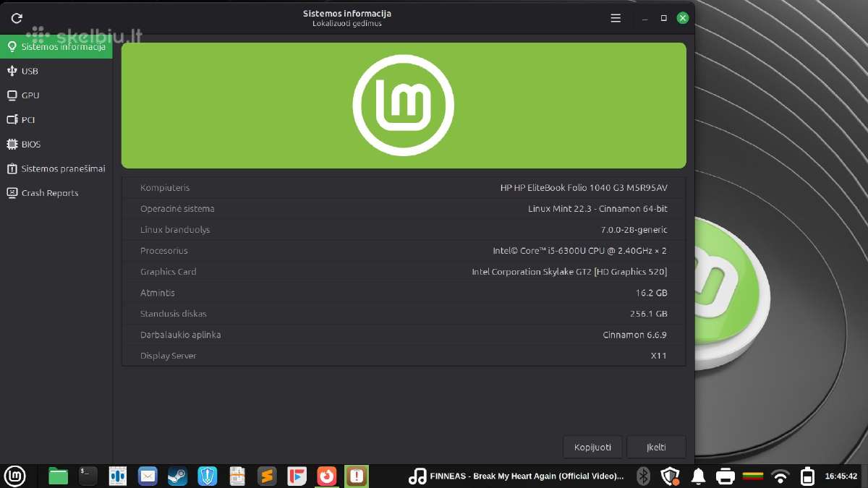The image size is (868, 488).
Task: Open Crash Reports in the sidebar
Action: click(x=56, y=193)
